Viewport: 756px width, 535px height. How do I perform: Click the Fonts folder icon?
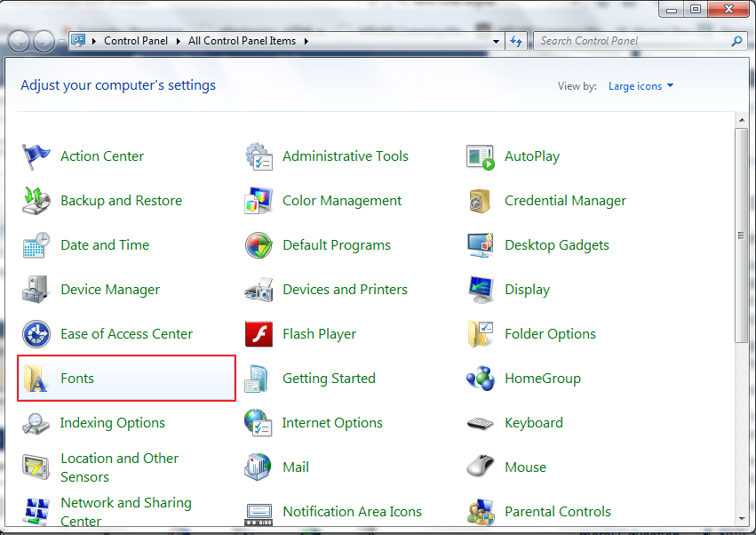pos(36,379)
